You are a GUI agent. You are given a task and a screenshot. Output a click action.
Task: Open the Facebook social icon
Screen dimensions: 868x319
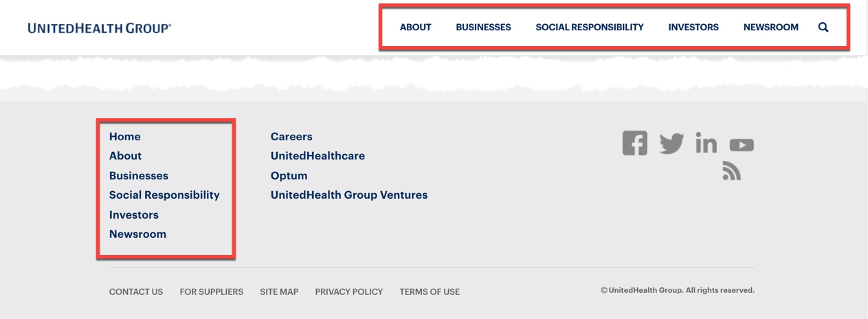coord(634,143)
